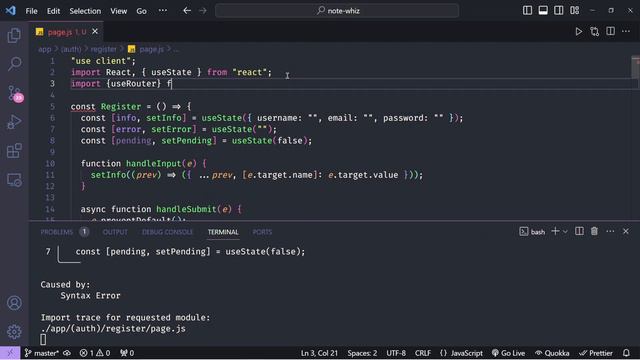Open errors and warnings status indicator
The width and height of the screenshot is (640, 360).
pyautogui.click(x=95, y=353)
